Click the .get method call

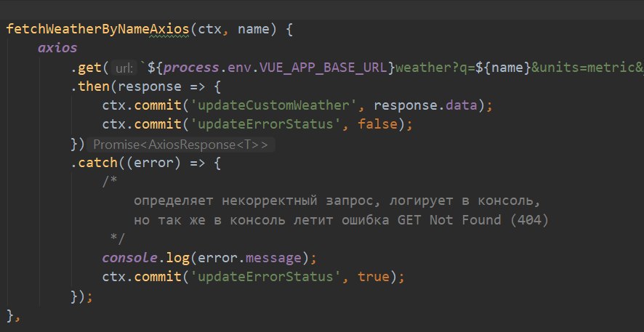coord(89,68)
